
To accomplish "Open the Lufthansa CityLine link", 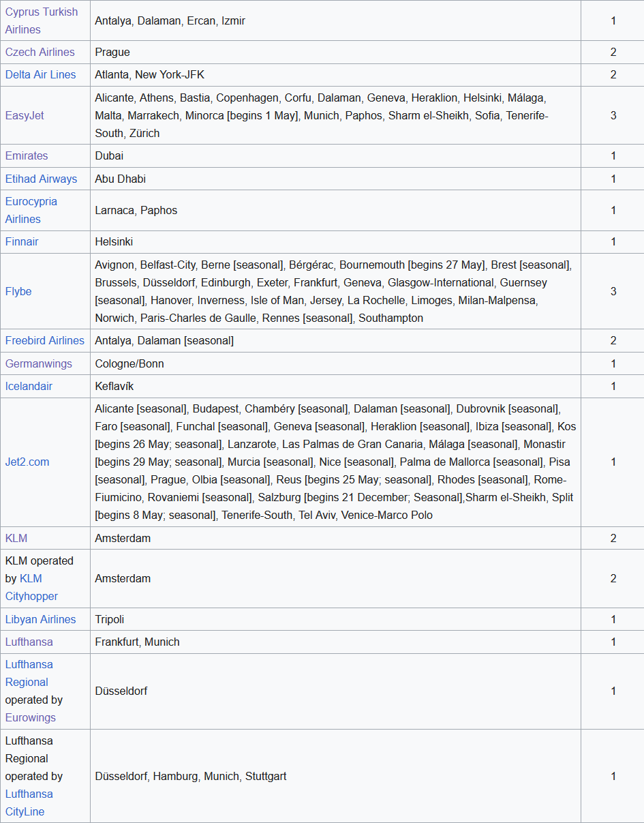I will pyautogui.click(x=29, y=803).
